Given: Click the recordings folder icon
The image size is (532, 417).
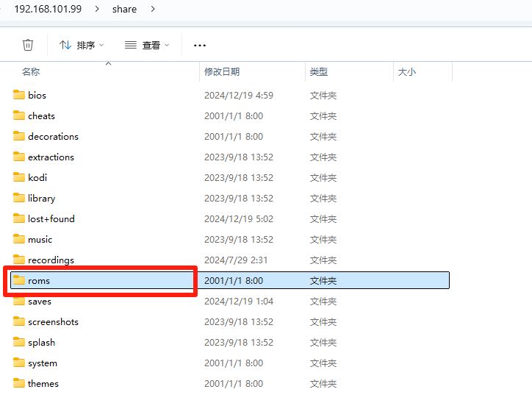Looking at the screenshot, I should pos(19,260).
